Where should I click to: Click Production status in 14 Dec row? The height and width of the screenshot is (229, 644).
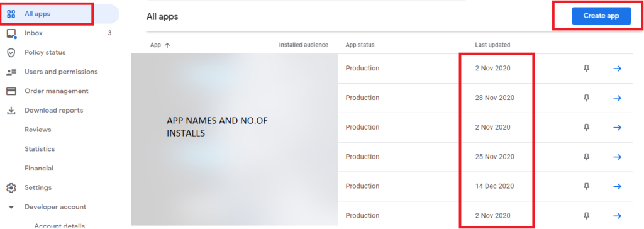point(362,186)
